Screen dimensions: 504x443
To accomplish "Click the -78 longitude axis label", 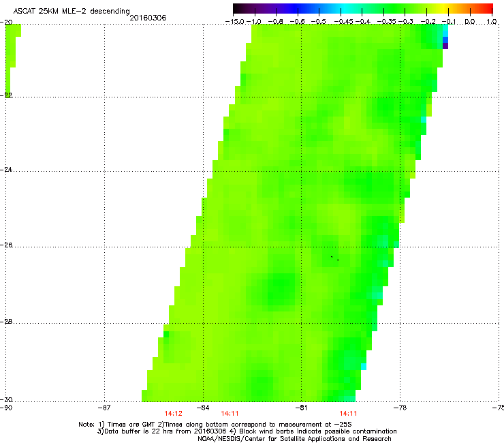I will point(400,408).
